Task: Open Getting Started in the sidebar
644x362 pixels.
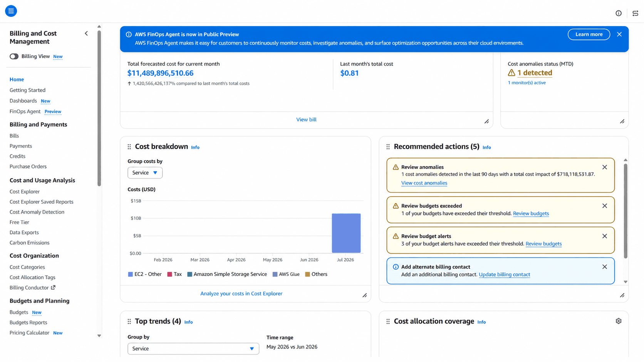Action: (x=27, y=90)
